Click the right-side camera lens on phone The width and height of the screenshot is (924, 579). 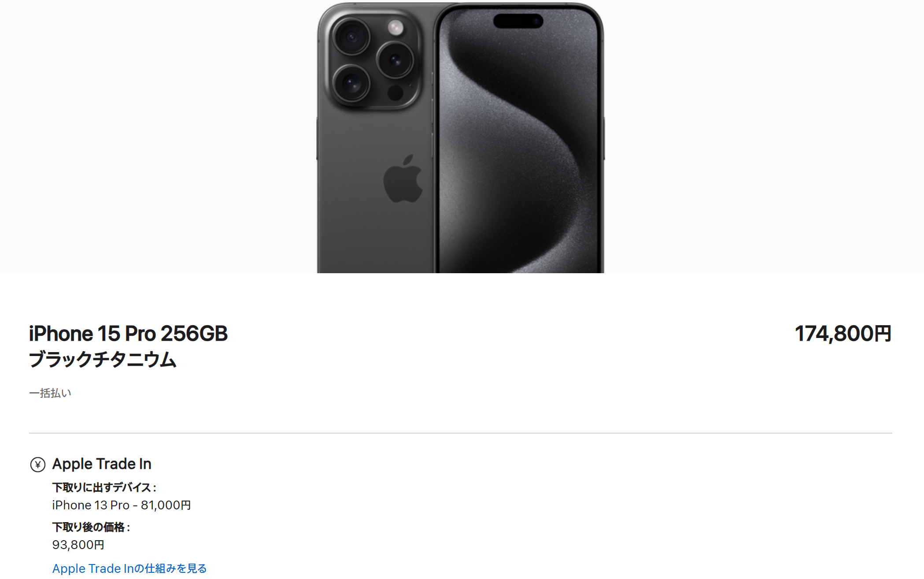(395, 60)
